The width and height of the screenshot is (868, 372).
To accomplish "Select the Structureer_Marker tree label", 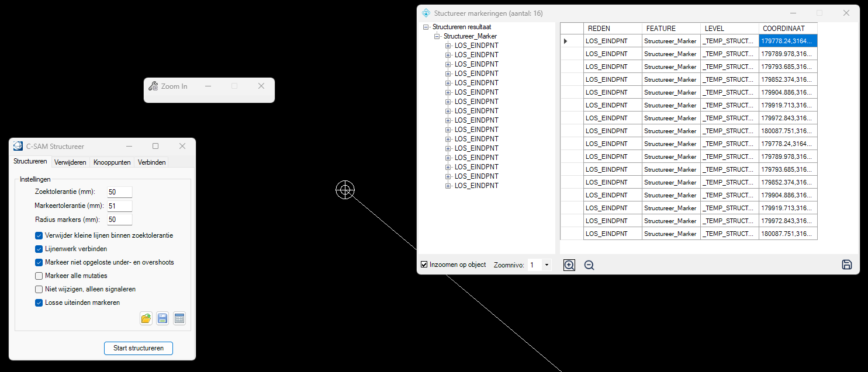I will [x=470, y=36].
